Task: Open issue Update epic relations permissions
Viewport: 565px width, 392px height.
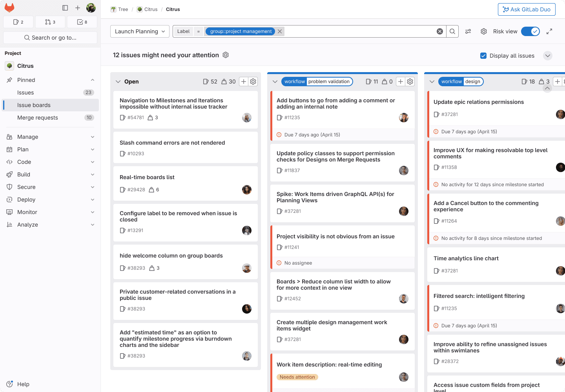Action: tap(479, 102)
